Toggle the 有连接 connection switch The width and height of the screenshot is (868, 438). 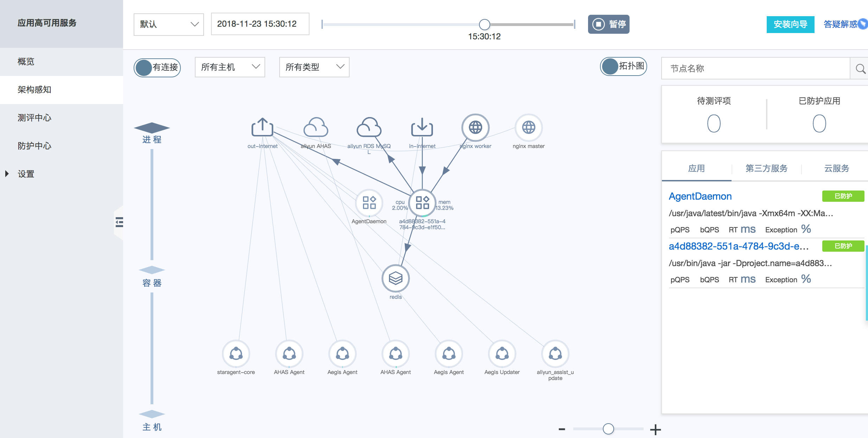(157, 67)
